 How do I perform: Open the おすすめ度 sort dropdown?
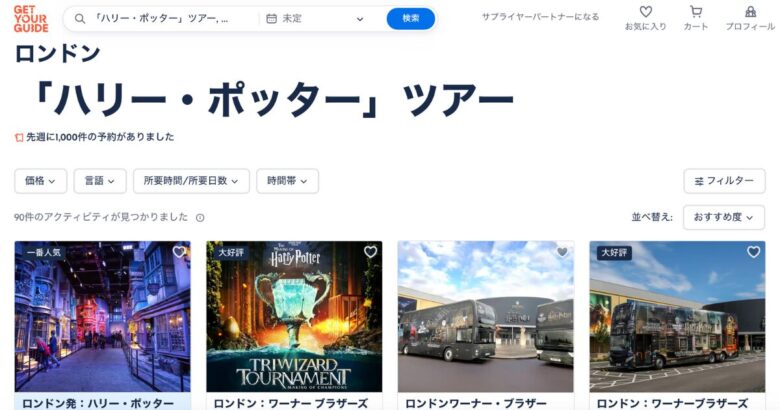click(x=724, y=217)
